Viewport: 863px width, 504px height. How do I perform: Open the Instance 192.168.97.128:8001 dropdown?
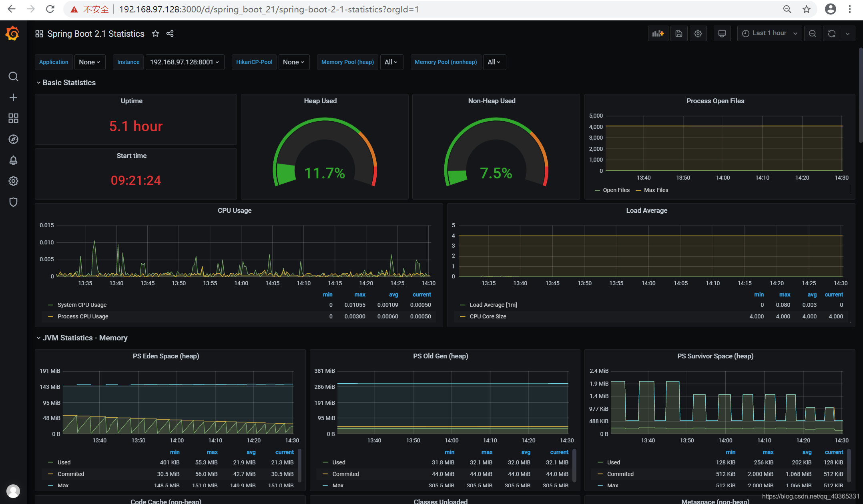(185, 62)
